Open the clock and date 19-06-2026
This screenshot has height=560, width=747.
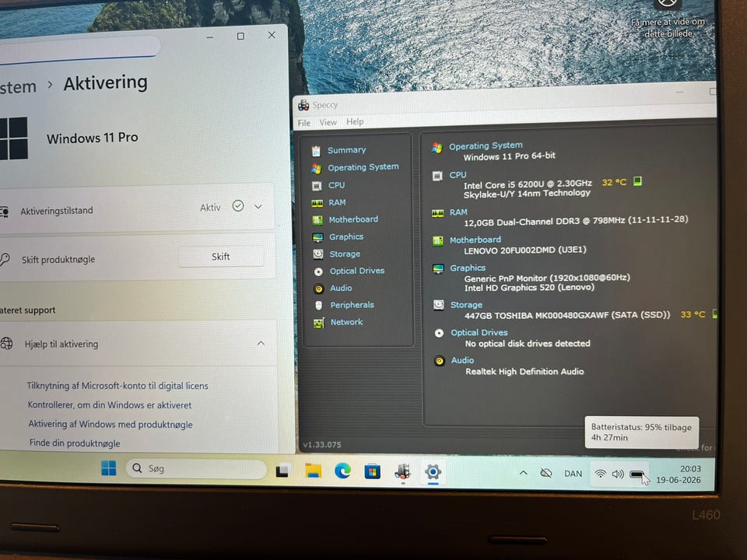pyautogui.click(x=679, y=474)
